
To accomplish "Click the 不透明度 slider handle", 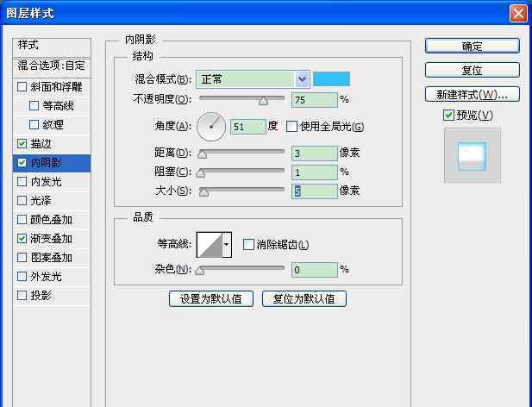I will point(263,101).
